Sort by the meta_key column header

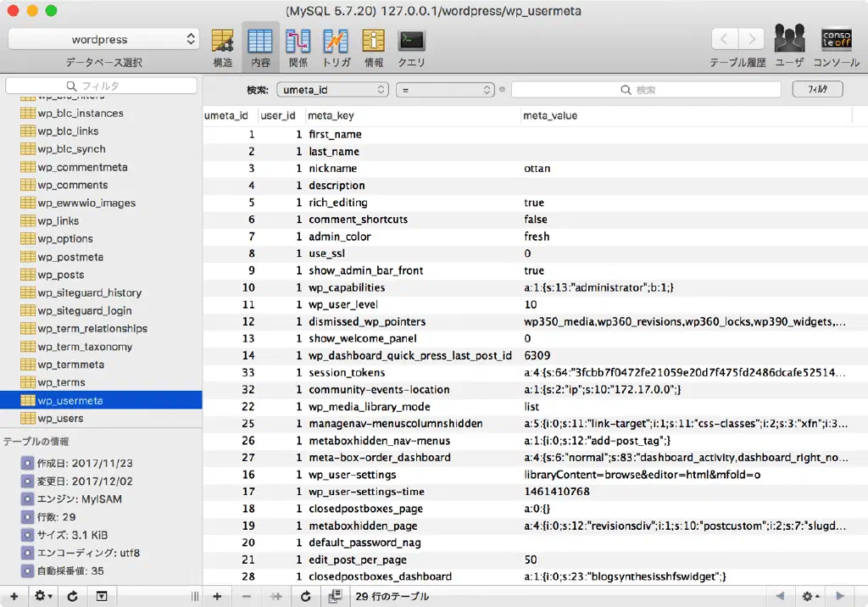pyautogui.click(x=331, y=115)
